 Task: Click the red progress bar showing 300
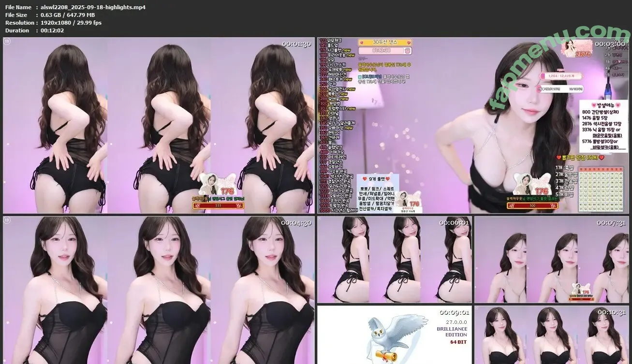pyautogui.click(x=533, y=205)
